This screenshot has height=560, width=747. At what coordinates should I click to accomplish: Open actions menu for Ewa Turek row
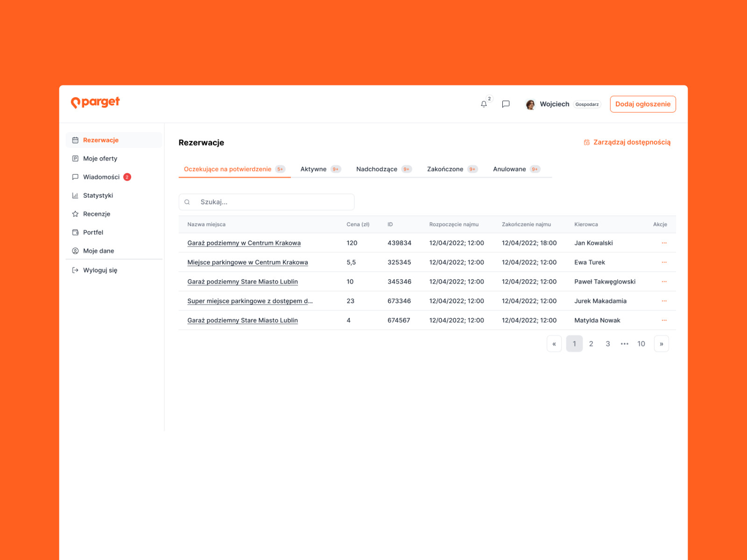click(664, 262)
